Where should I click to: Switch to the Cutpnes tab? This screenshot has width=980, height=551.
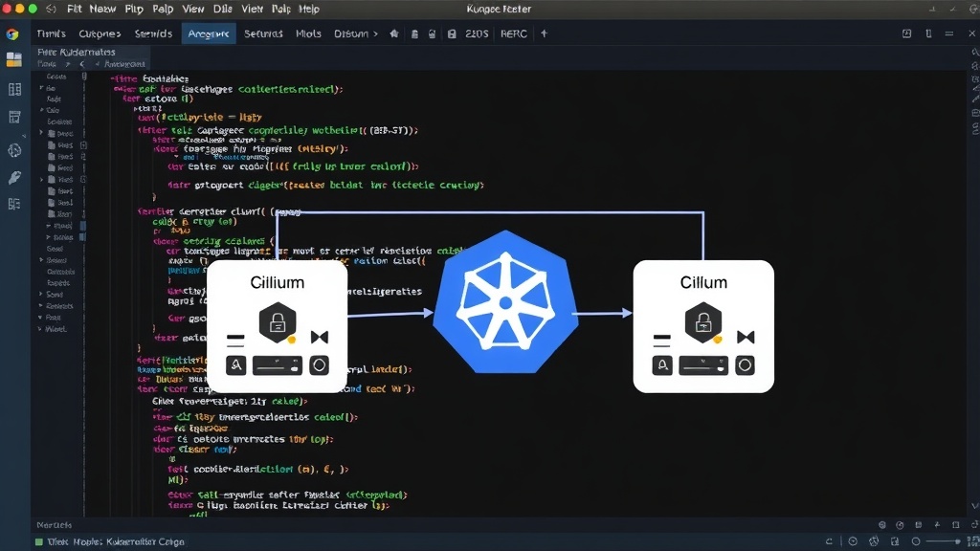tap(100, 33)
